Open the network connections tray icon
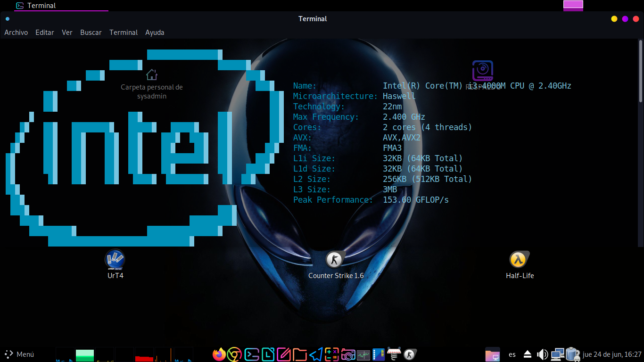644x362 pixels. click(x=557, y=354)
